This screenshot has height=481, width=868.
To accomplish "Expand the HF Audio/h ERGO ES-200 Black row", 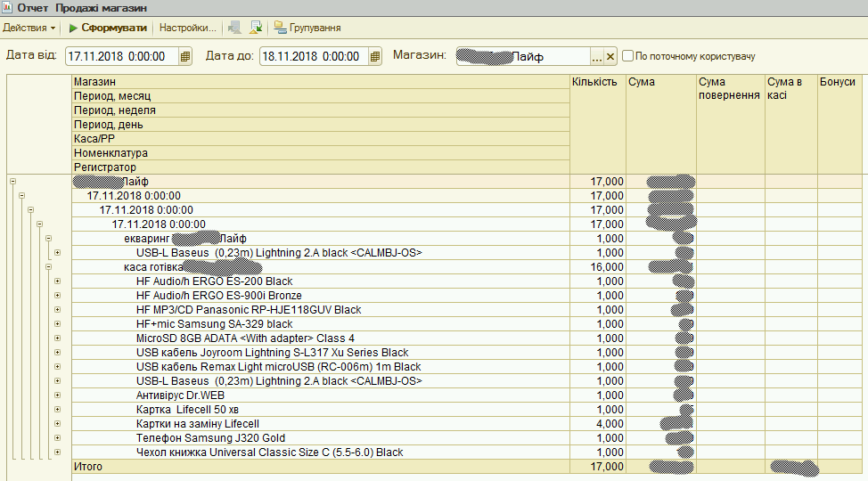I will [58, 281].
